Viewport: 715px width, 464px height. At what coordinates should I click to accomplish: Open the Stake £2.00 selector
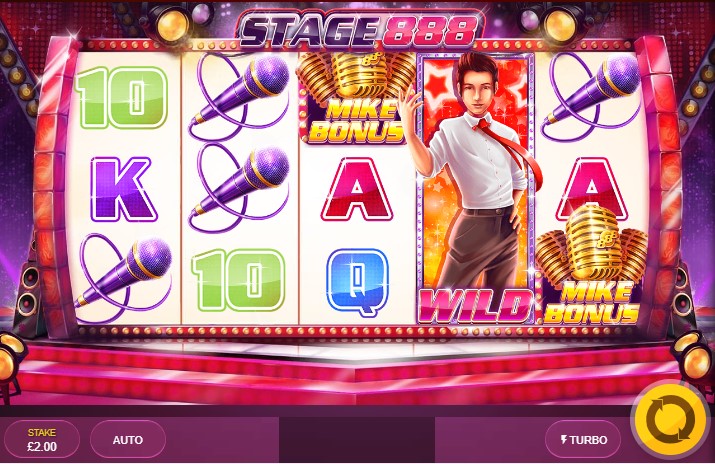click(42, 439)
